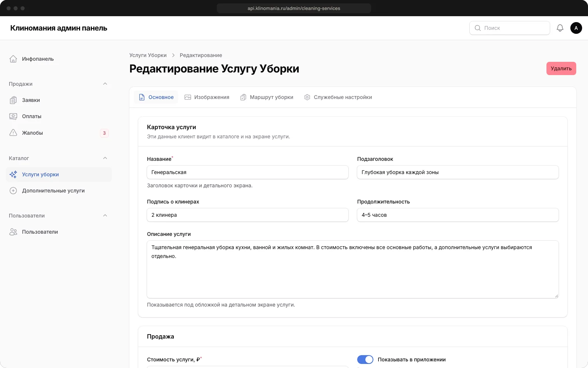Switch to the Основное tab
Viewport: 588px width, 368px height.
[156, 97]
